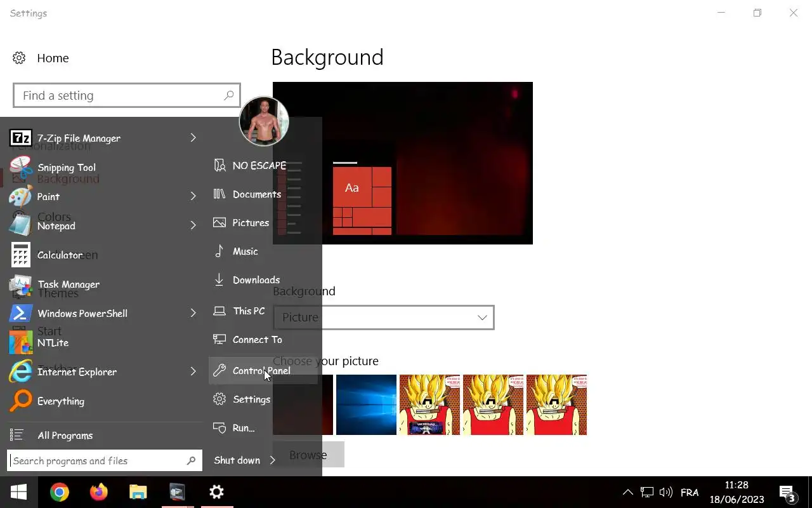Click the Find a setting search box

coord(127,95)
